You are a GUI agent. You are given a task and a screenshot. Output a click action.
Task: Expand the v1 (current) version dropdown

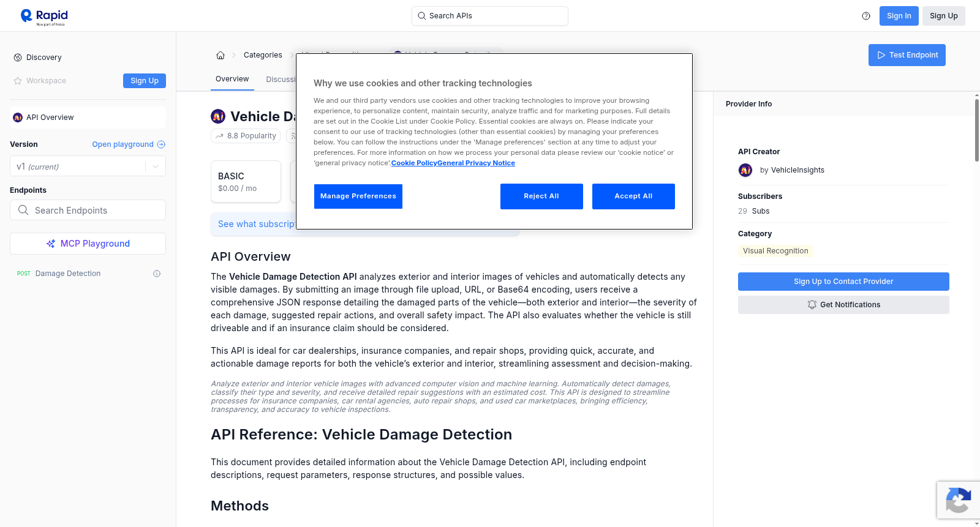[x=88, y=166]
